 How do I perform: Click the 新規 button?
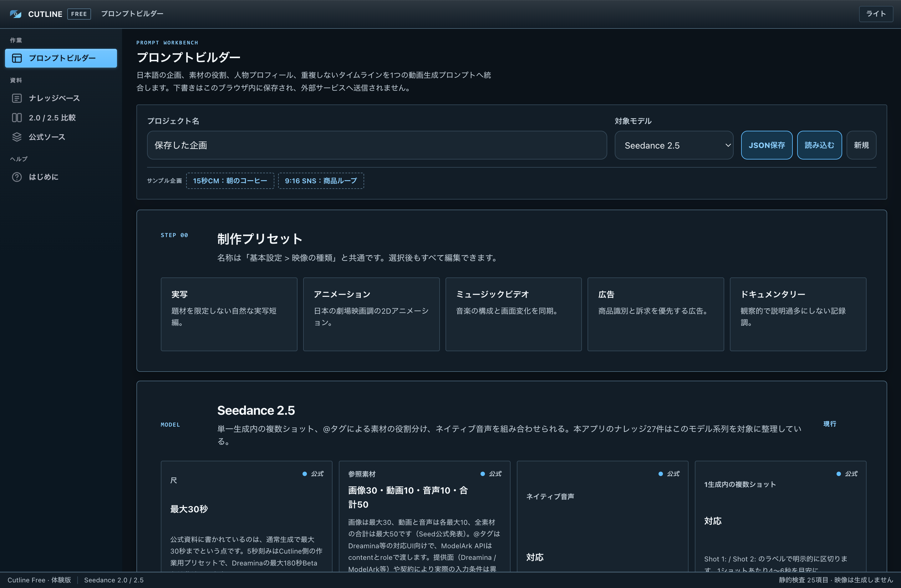pos(861,145)
